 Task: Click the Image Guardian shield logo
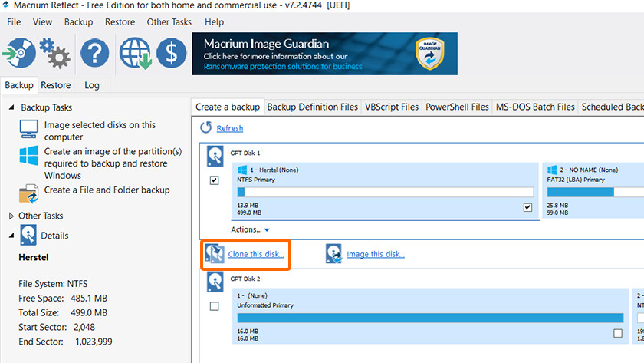point(429,54)
